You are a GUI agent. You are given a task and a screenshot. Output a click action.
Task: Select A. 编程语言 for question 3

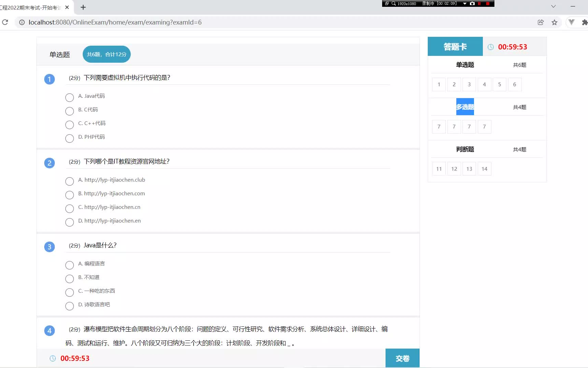(69, 265)
